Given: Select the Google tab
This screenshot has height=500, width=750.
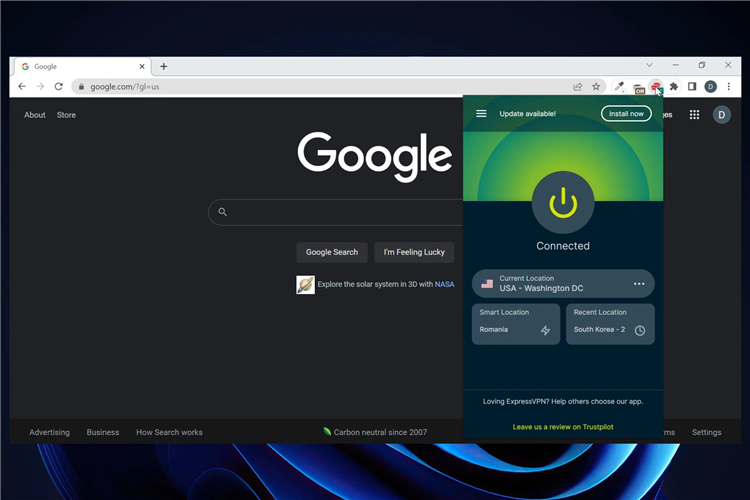Looking at the screenshot, I should coord(83,67).
